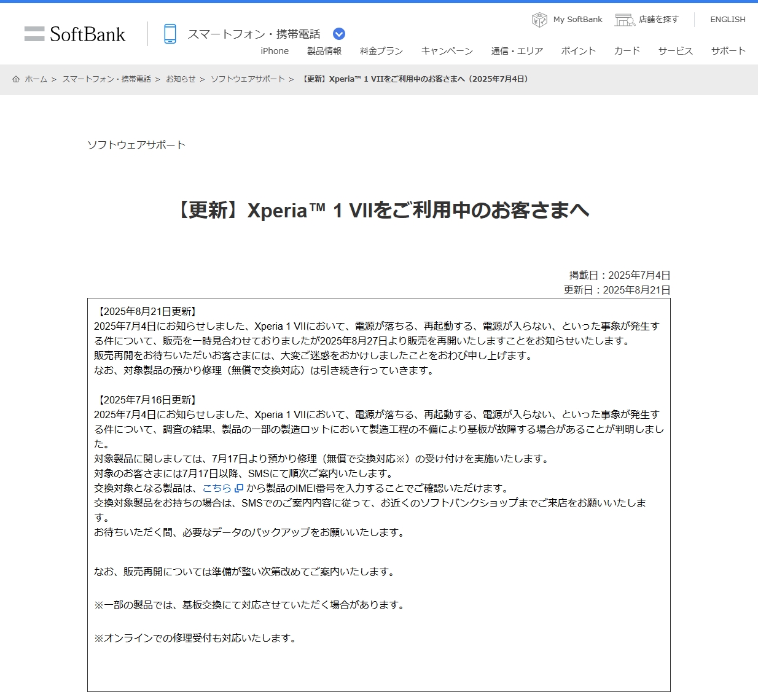Open the カード menu

point(627,51)
